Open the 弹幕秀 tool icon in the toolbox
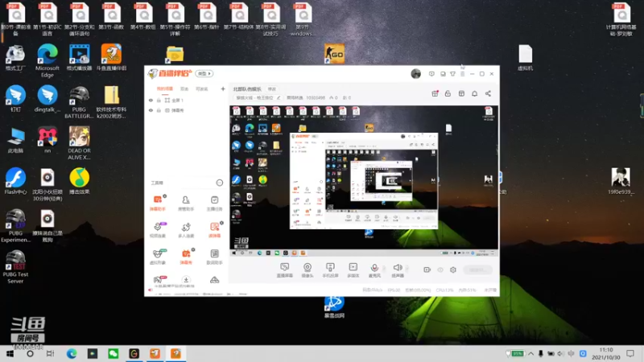The width and height of the screenshot is (644, 362). (186, 257)
